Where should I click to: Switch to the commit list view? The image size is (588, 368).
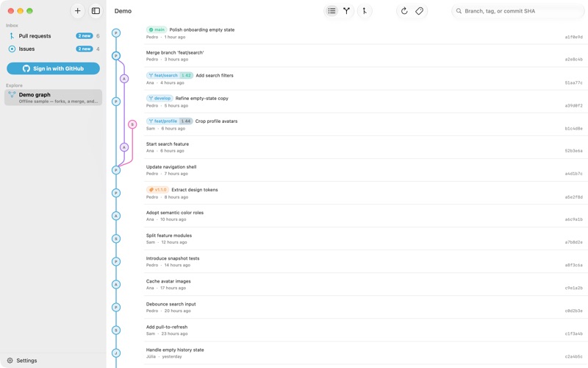[x=331, y=11]
